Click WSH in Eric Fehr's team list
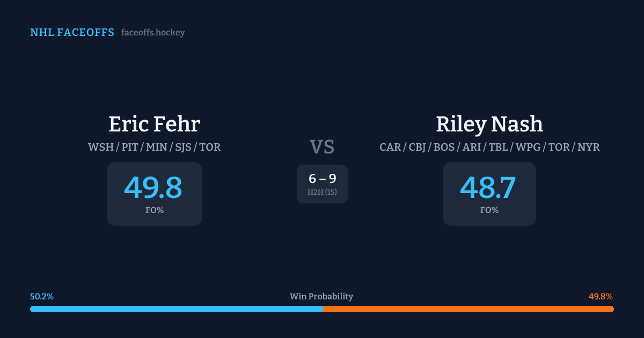The image size is (644, 338). 100,147
